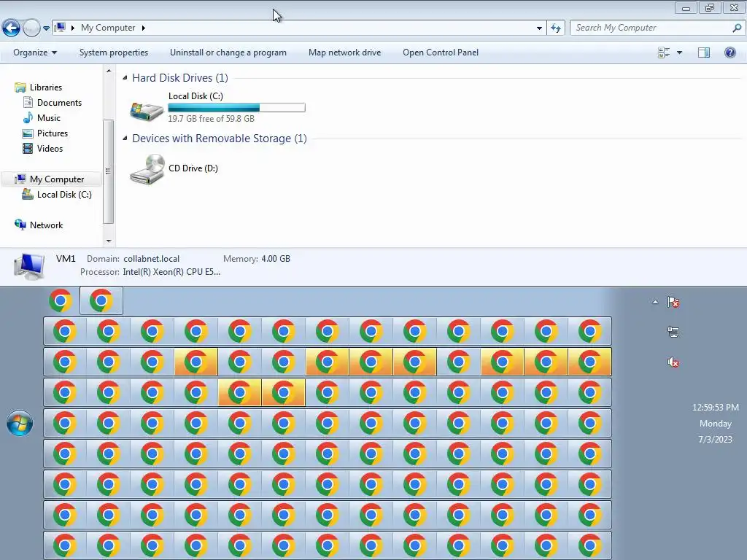The image size is (747, 560).
Task: Select the Local Disk (C:) drive icon
Action: pyautogui.click(x=147, y=110)
